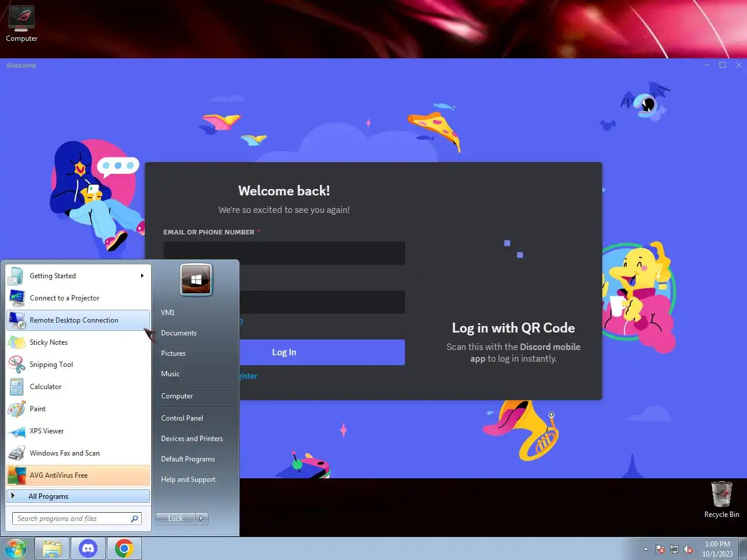Screen dimensions: 747x560
Task: Open the Recycle Bin desktop icon
Action: point(721,500)
